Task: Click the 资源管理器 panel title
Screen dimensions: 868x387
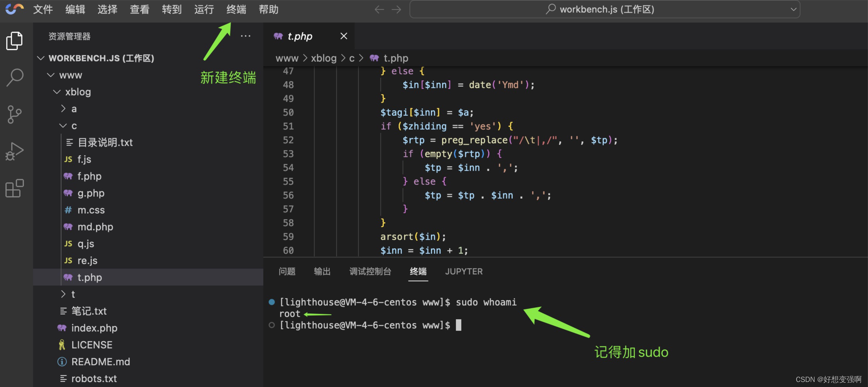Action: click(x=69, y=36)
